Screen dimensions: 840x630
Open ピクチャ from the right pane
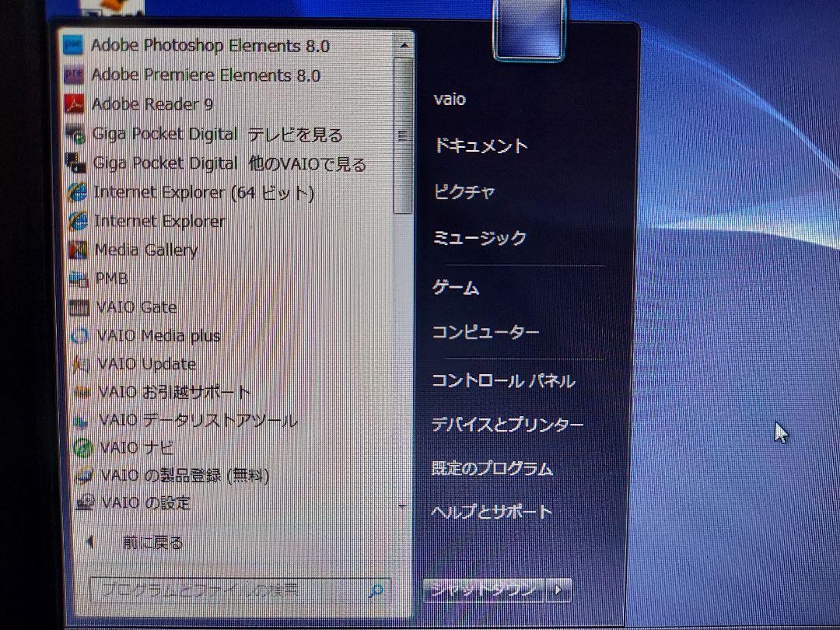464,191
